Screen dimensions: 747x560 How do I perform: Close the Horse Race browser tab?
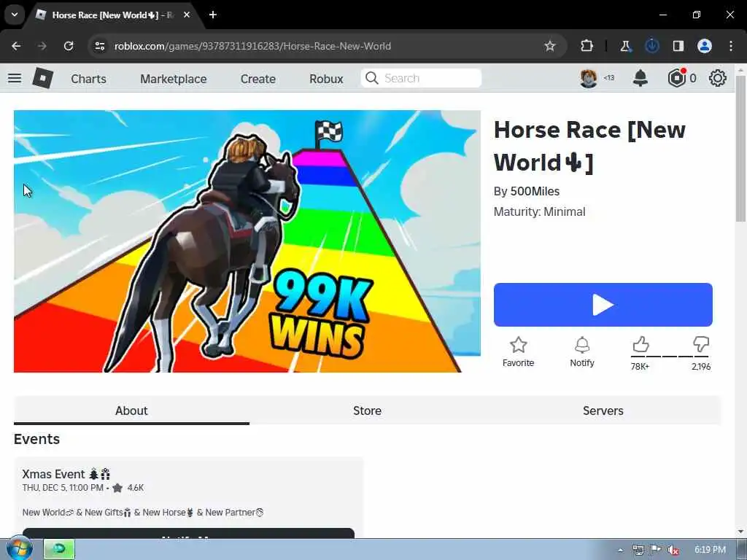coord(187,15)
